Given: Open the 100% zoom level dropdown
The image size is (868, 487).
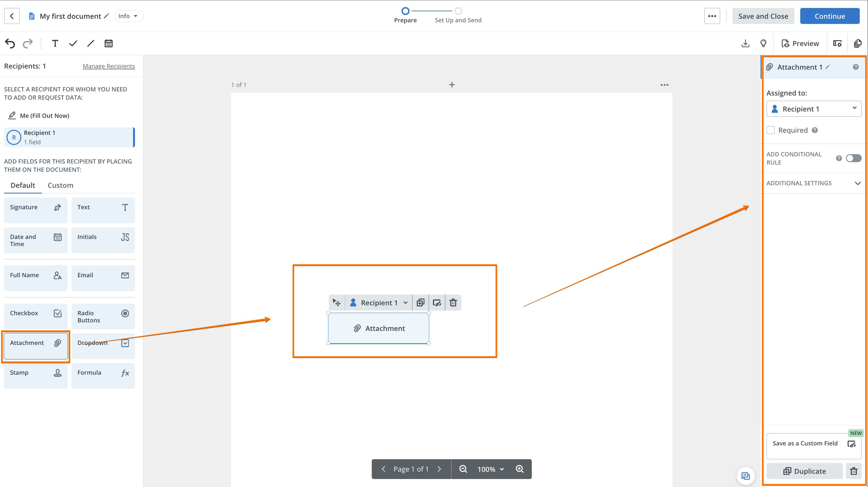Looking at the screenshot, I should point(490,469).
